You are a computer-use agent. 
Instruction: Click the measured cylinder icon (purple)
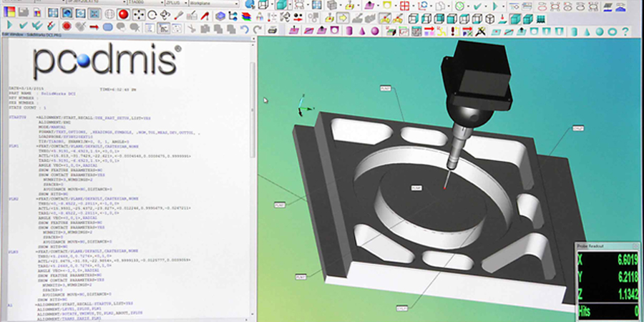(x=348, y=31)
